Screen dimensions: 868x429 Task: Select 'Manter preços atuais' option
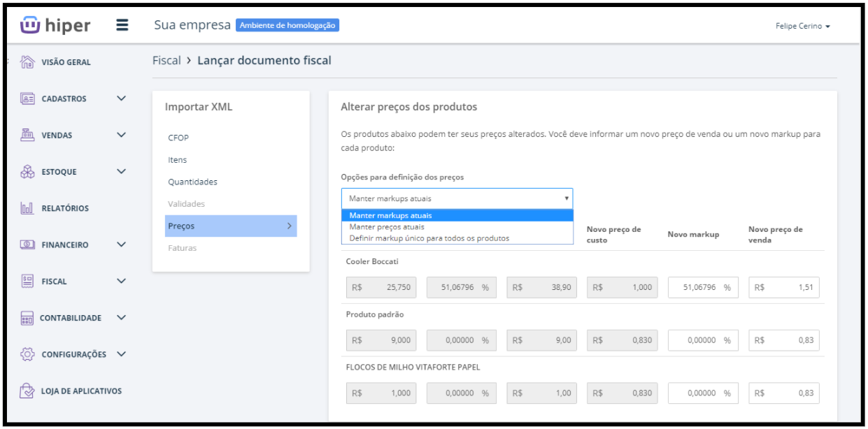[x=457, y=226]
